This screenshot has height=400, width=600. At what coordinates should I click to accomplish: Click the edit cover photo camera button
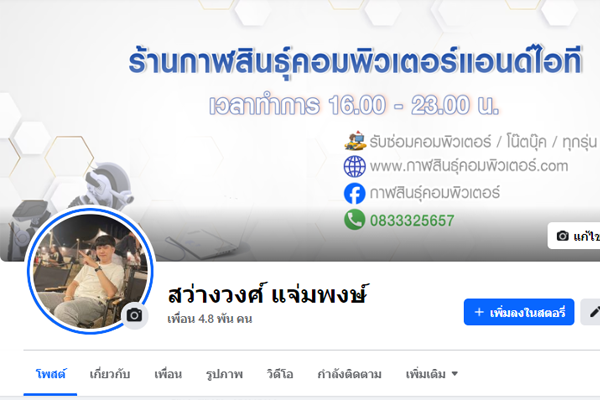[x=574, y=236]
